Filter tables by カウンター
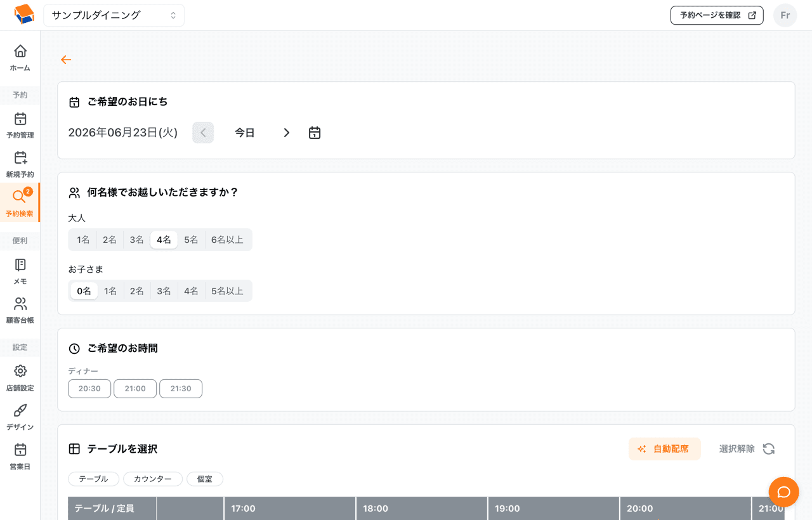Viewport: 812px width, 520px height. (153, 479)
